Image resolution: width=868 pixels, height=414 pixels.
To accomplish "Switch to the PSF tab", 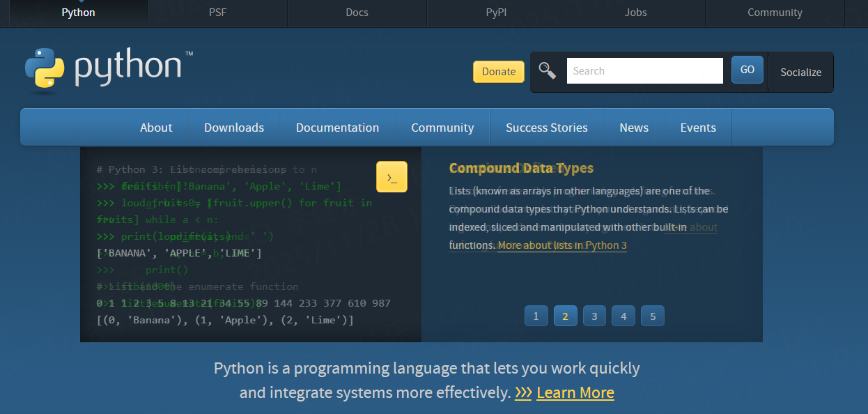I will click(217, 12).
